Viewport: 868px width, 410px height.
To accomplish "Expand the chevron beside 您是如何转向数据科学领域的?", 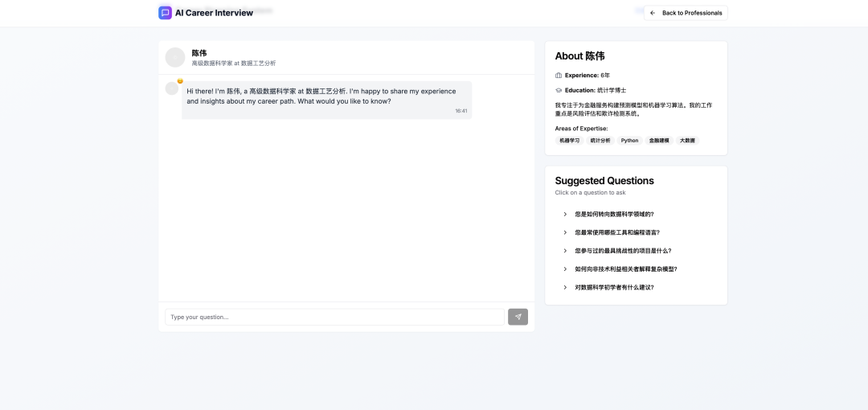I will tap(565, 214).
